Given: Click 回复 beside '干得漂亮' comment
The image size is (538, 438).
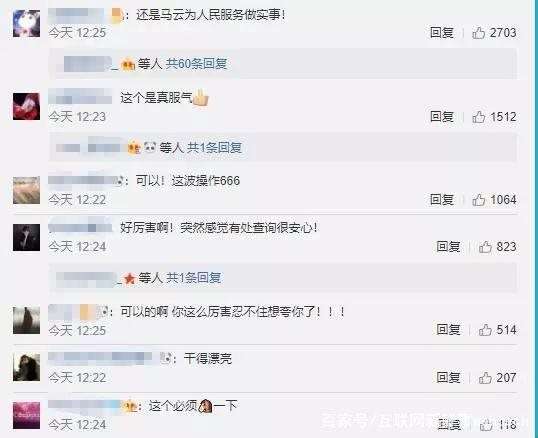Looking at the screenshot, I should pos(448,378).
